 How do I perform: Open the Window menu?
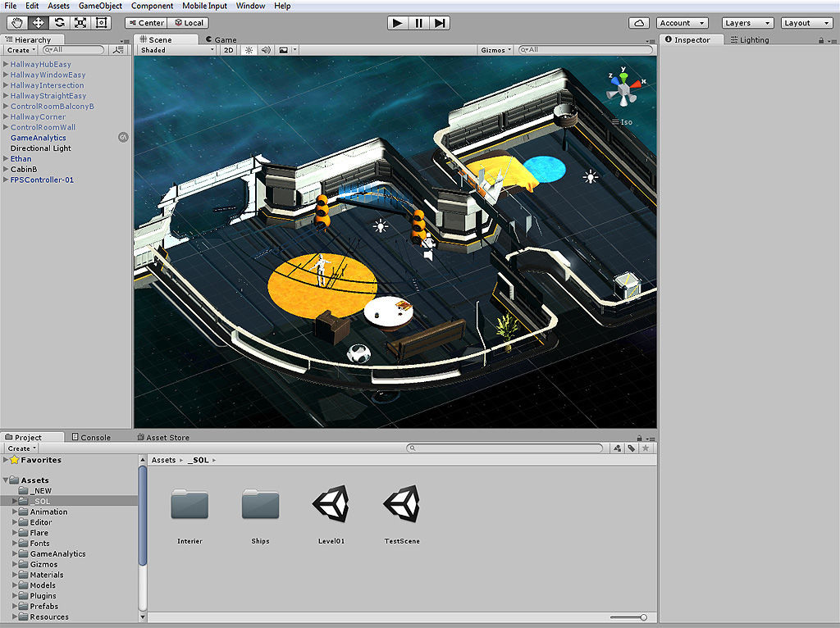coord(250,6)
